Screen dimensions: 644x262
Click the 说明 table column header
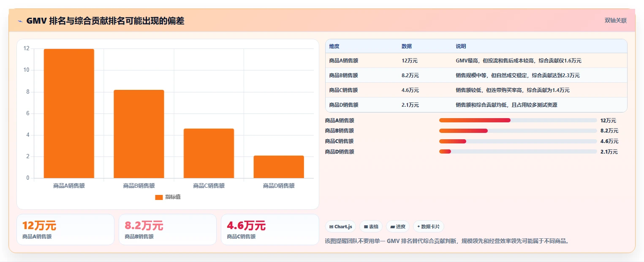pyautogui.click(x=461, y=46)
